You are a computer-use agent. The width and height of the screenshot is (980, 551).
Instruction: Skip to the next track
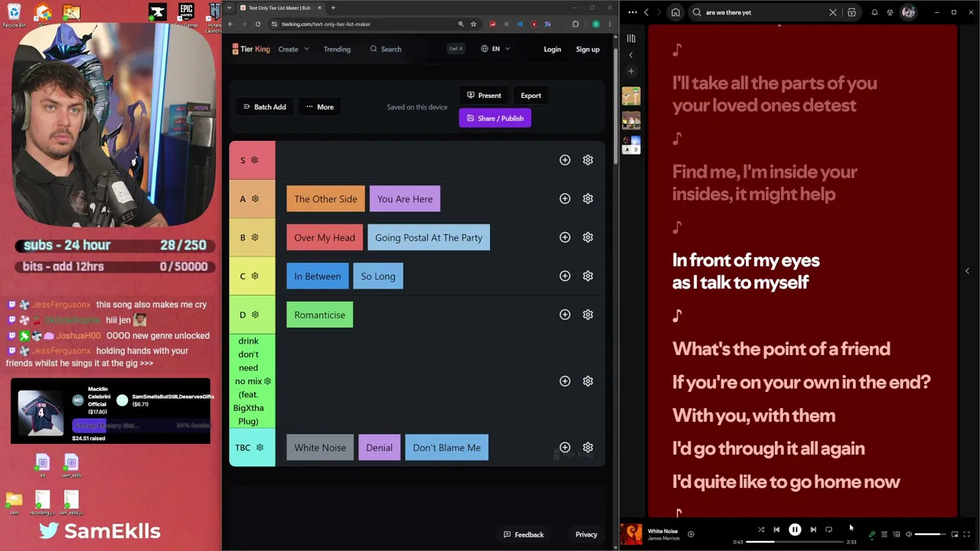coord(813,530)
